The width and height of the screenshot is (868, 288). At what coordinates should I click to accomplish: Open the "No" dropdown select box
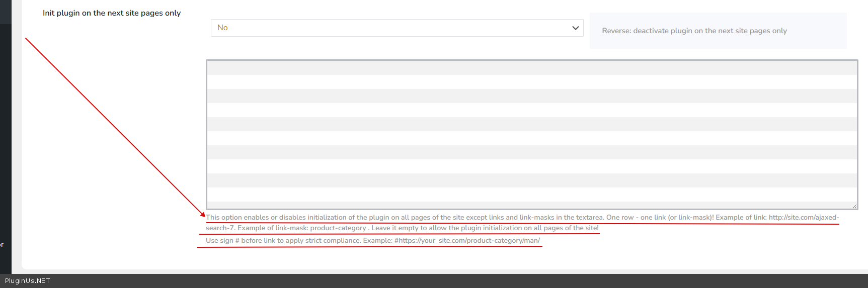(392, 28)
